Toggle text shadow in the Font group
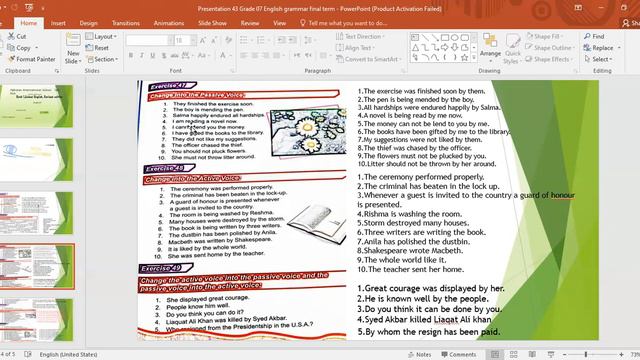640x360 pixels. coord(164,56)
